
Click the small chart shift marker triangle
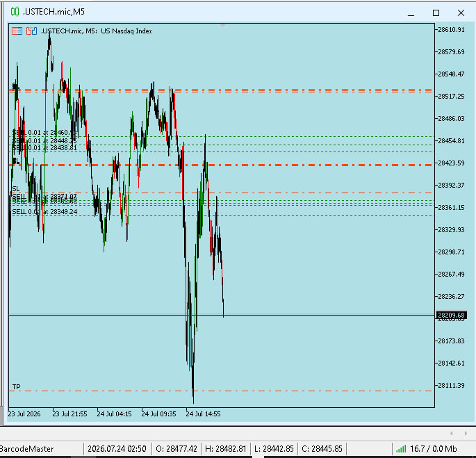pos(223,25)
